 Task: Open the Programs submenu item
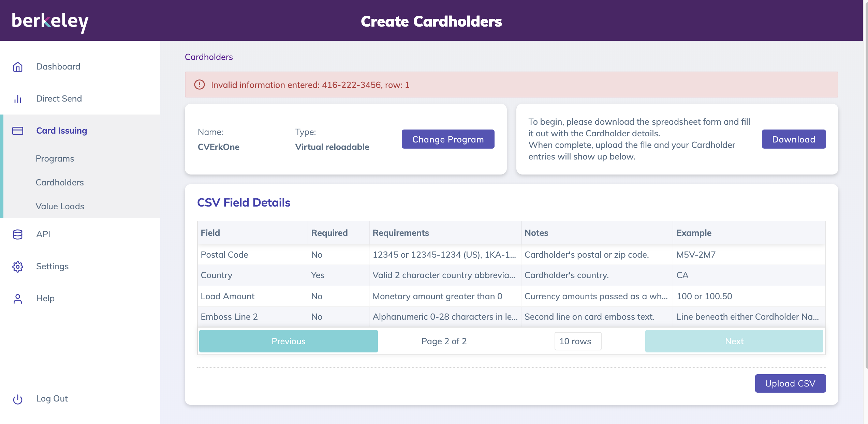click(55, 159)
